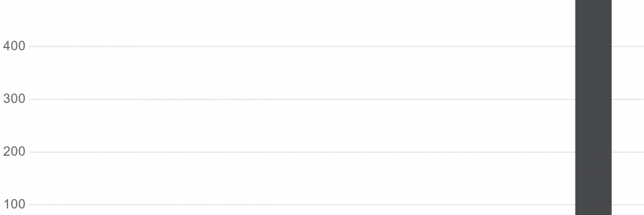Click bar segment between 200 and 300

(x=593, y=126)
